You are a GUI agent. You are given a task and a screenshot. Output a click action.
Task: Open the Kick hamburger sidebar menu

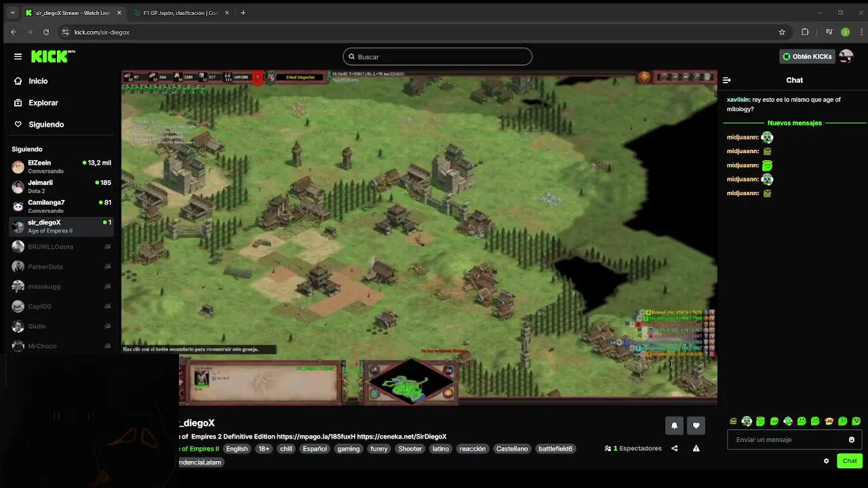pos(18,57)
